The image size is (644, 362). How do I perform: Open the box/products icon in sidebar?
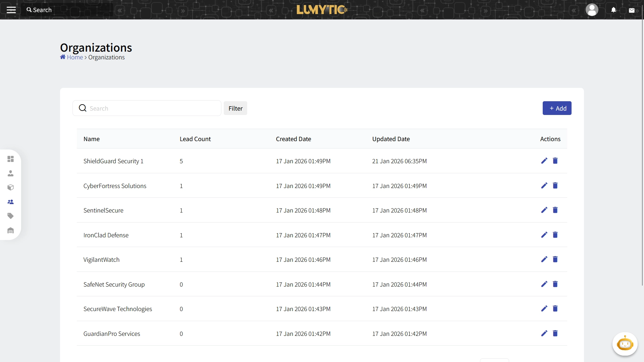click(11, 187)
